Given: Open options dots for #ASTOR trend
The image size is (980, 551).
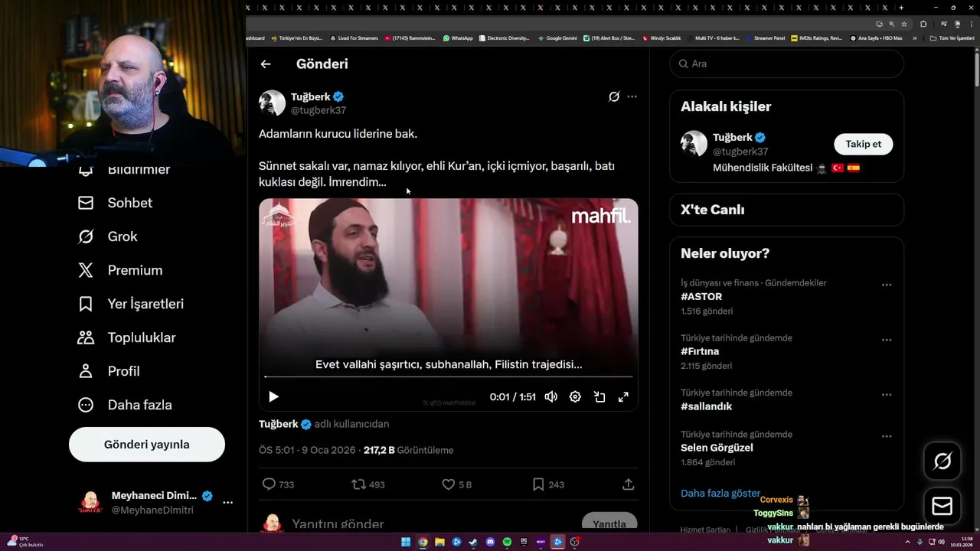Looking at the screenshot, I should tap(887, 285).
